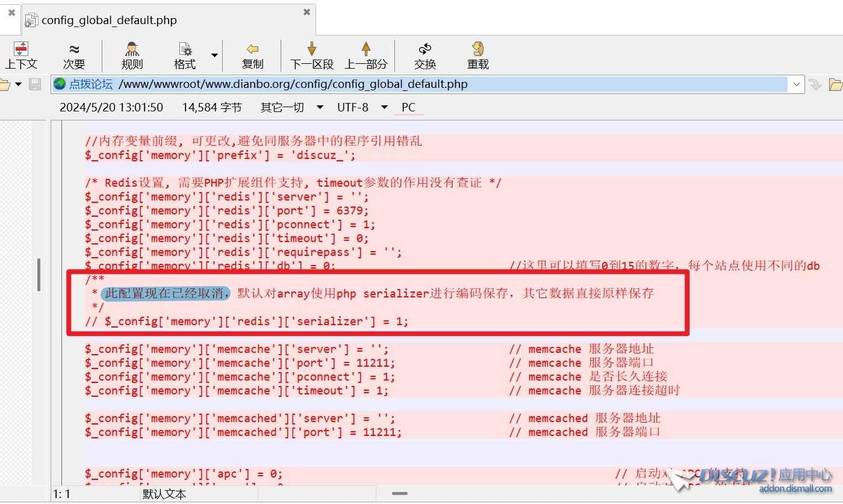Click the left pane vertical scrollbar thumb
This screenshot has height=504, width=843.
(x=39, y=275)
